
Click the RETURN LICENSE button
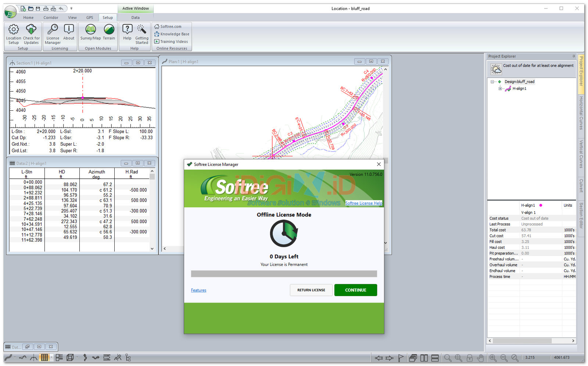tap(311, 290)
